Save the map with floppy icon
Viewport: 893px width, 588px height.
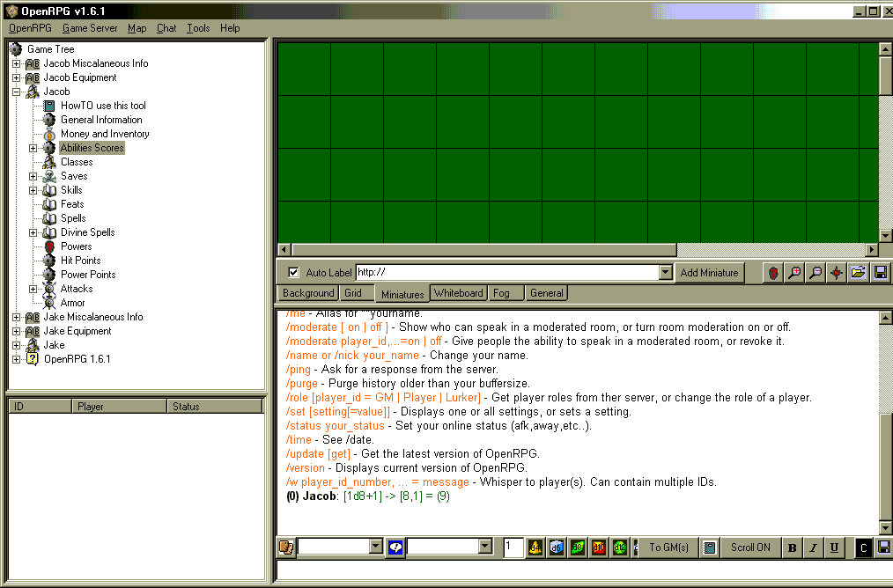tap(879, 273)
